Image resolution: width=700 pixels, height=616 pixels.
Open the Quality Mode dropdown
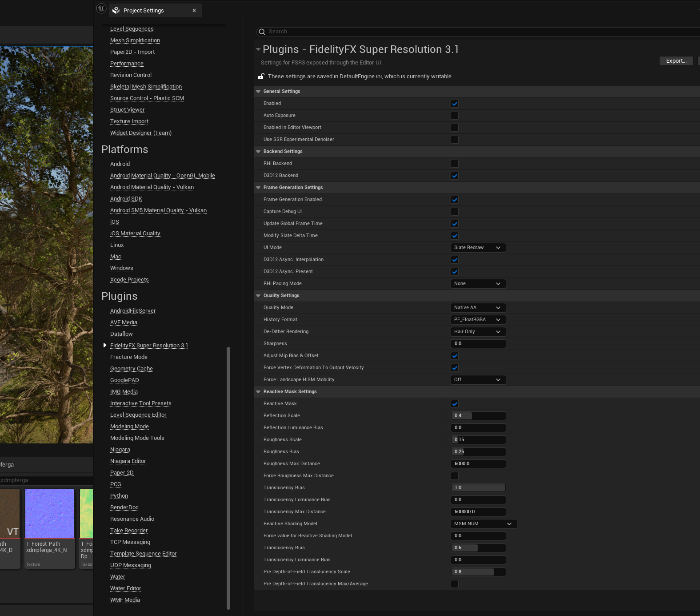pyautogui.click(x=478, y=308)
